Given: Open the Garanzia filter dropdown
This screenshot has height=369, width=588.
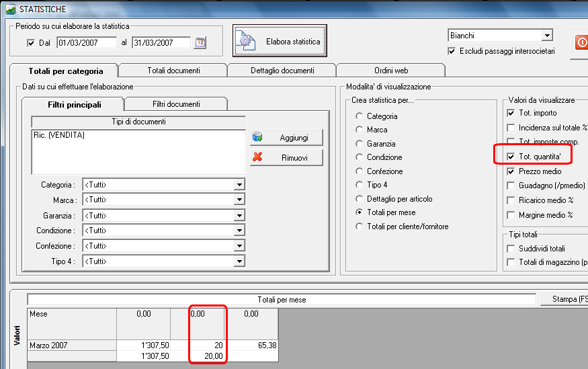Looking at the screenshot, I should 239,215.
